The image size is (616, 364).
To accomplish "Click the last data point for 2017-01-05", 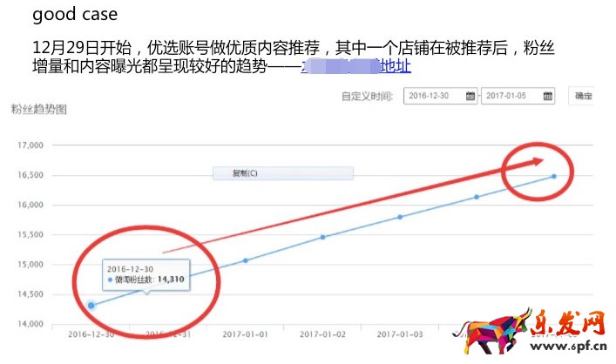I will click(x=554, y=176).
